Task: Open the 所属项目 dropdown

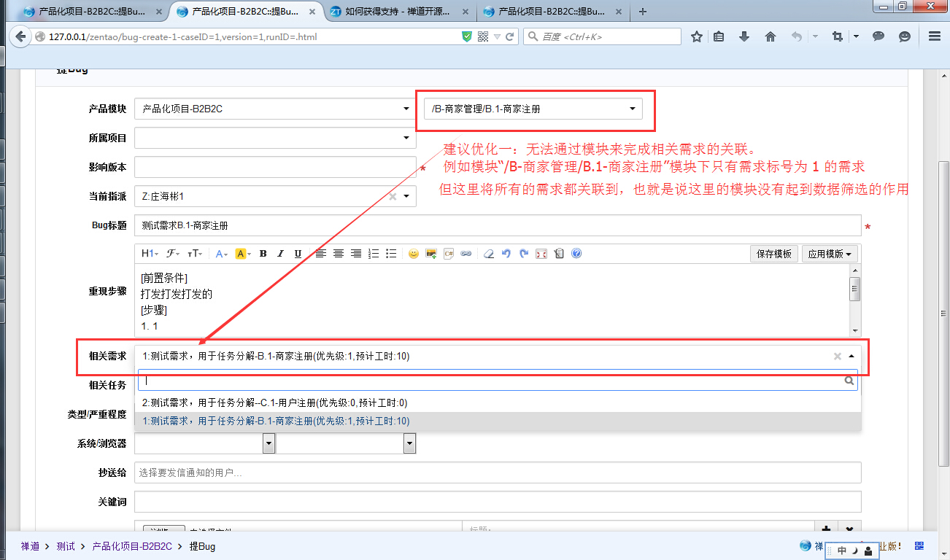Action: (x=275, y=138)
